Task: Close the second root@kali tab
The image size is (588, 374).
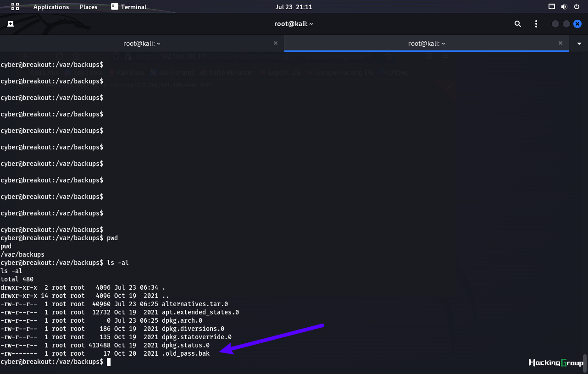Action: (560, 43)
